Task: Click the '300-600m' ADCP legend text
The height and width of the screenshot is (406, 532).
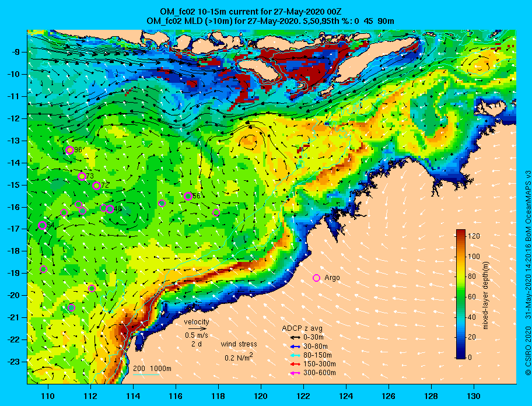Action: coord(320,373)
